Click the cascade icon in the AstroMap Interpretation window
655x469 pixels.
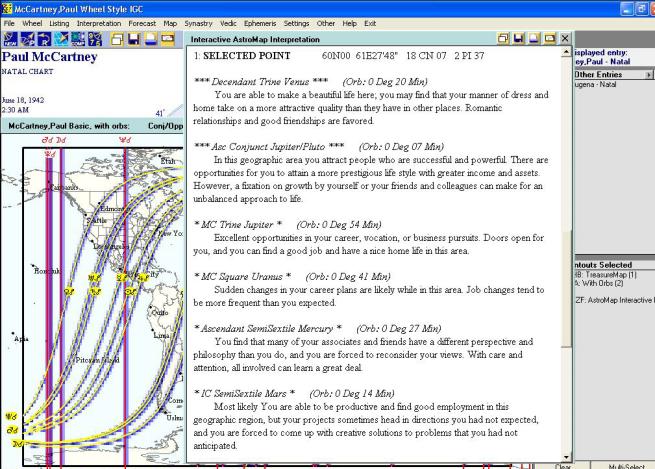click(503, 38)
